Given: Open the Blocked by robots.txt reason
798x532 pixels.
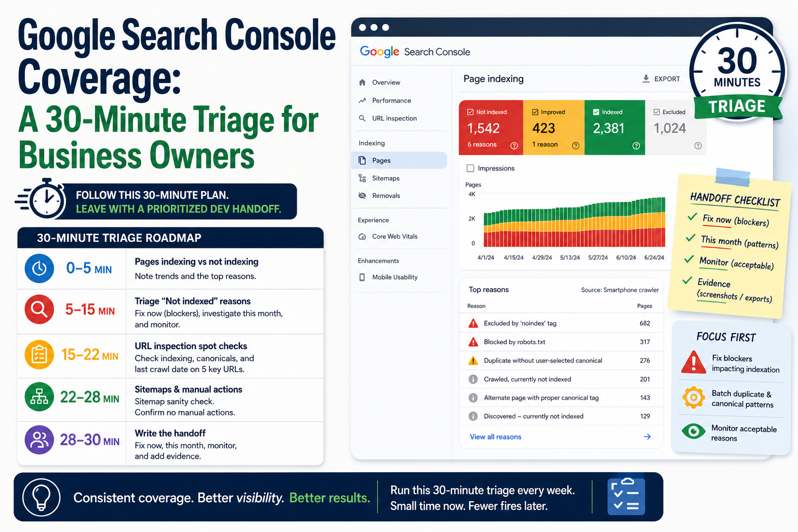Looking at the screenshot, I should pyautogui.click(x=561, y=342).
